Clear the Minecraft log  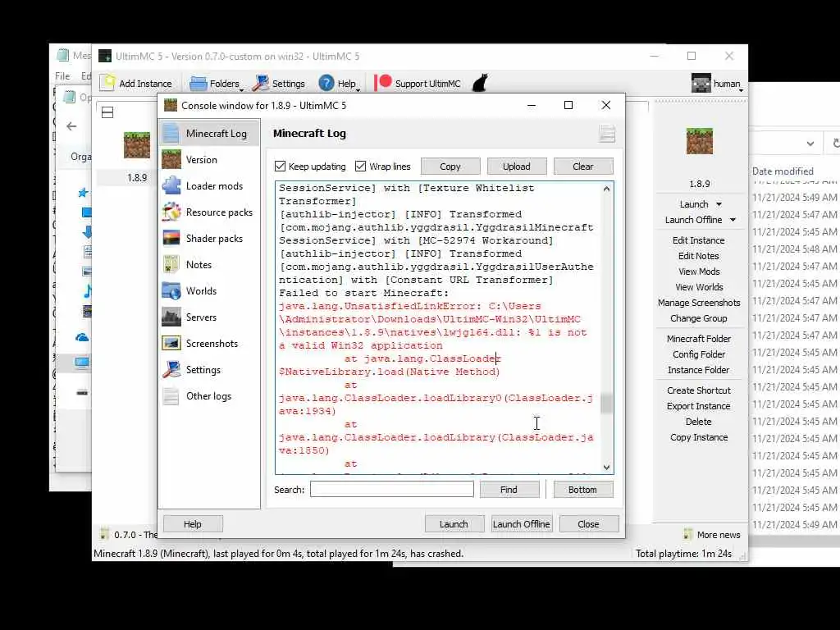pyautogui.click(x=583, y=167)
